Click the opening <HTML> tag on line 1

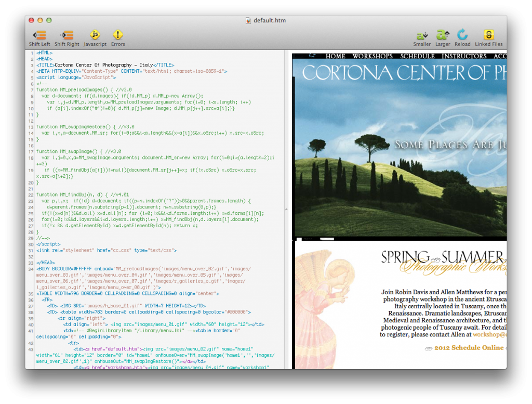click(x=45, y=53)
